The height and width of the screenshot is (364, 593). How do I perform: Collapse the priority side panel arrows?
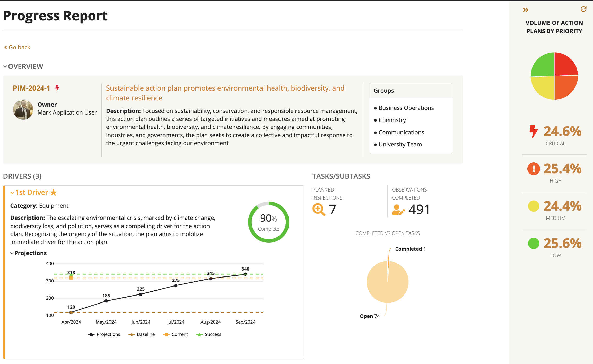(x=526, y=10)
